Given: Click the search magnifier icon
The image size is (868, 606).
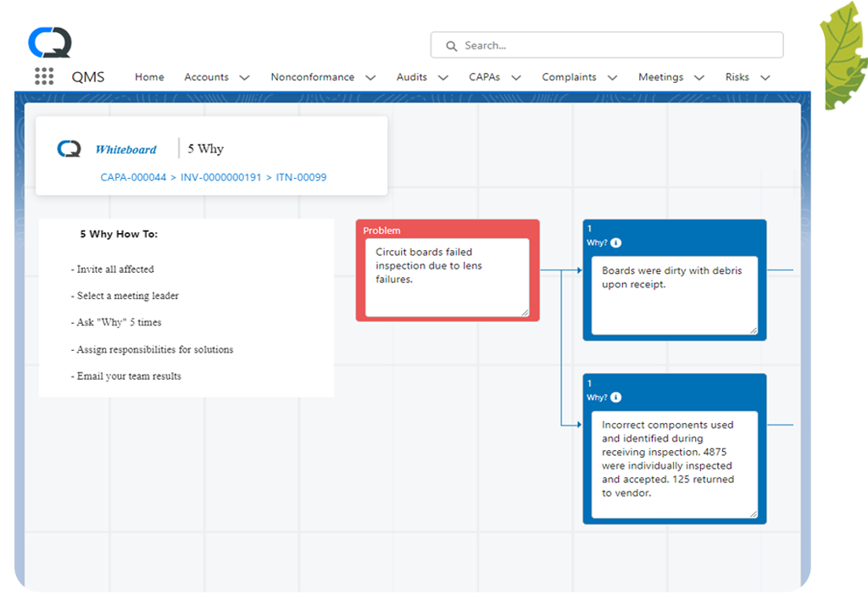Looking at the screenshot, I should tap(449, 46).
